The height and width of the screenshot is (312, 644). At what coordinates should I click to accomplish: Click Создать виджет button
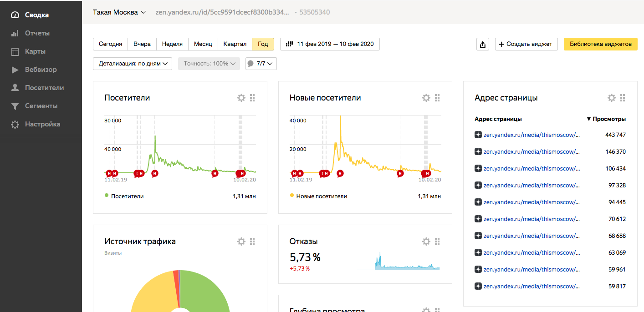point(526,44)
